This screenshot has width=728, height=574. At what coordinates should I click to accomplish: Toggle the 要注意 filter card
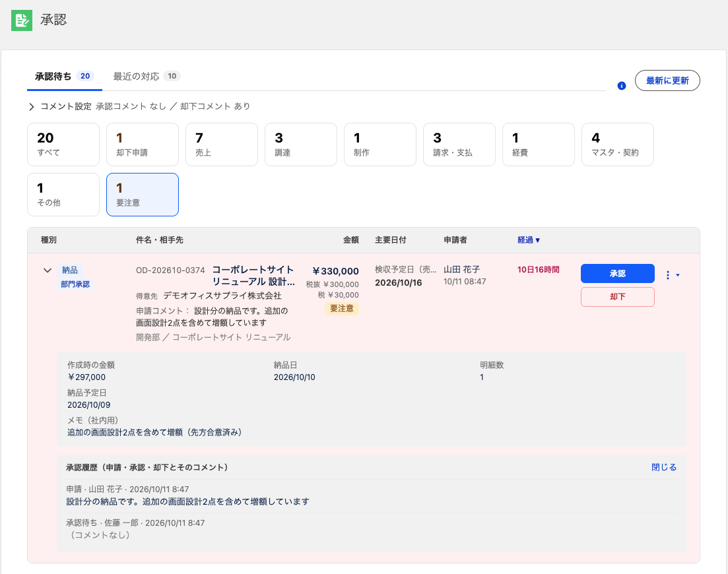pos(143,195)
